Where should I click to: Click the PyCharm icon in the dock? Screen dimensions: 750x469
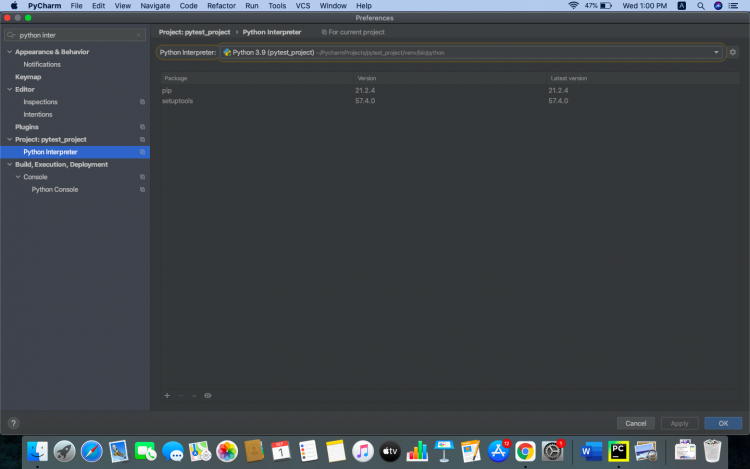point(618,451)
